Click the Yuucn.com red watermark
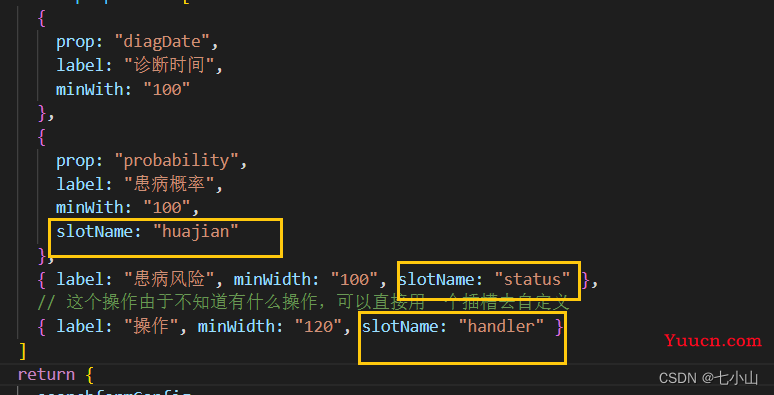 pos(712,341)
